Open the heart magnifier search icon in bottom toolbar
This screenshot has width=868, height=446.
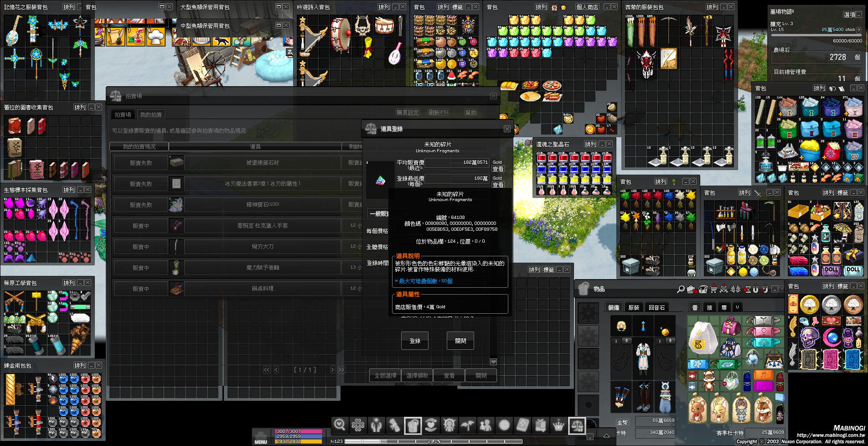(x=340, y=425)
